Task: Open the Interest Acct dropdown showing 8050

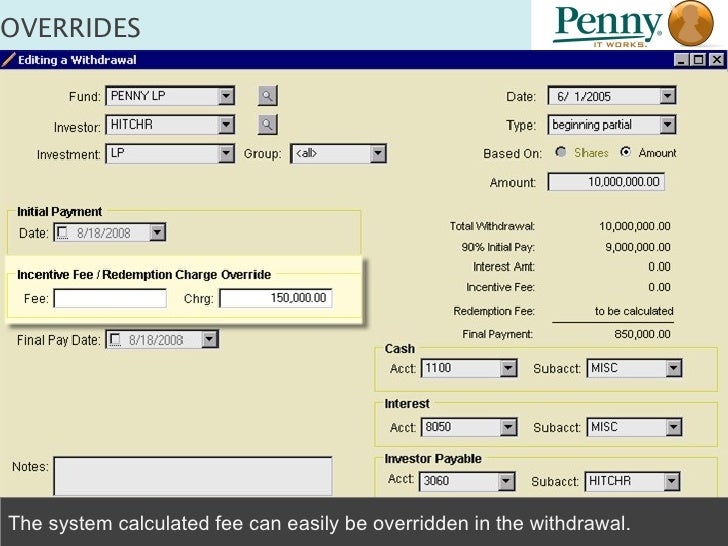Action: click(x=508, y=427)
